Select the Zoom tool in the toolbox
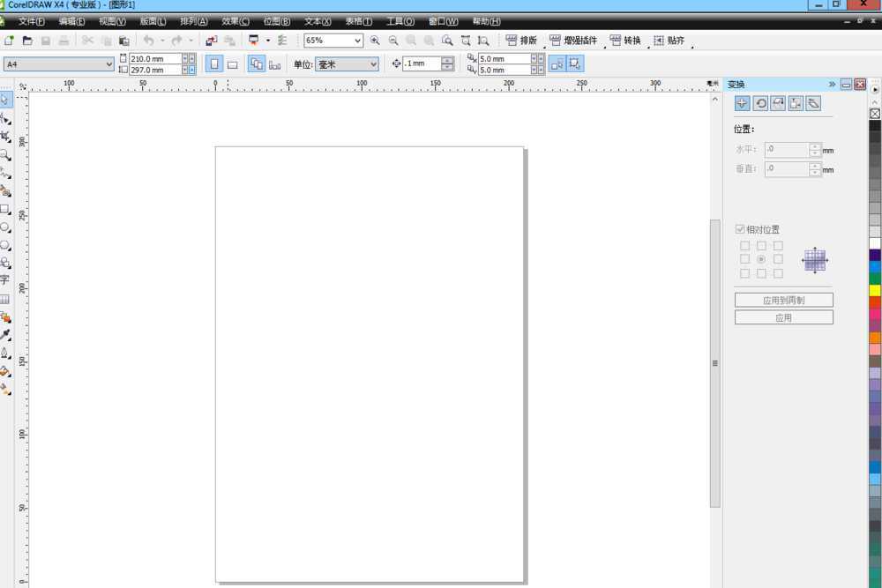 (x=5, y=154)
